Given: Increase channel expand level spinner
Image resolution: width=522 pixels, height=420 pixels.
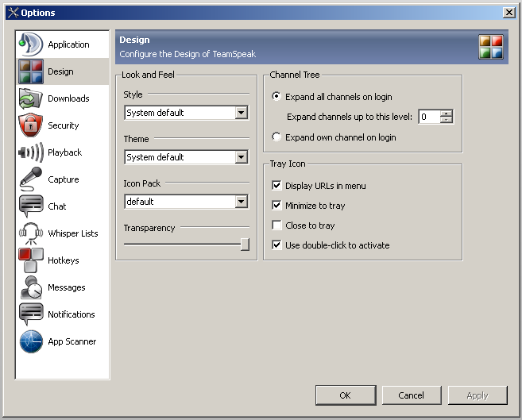Looking at the screenshot, I should point(446,114).
